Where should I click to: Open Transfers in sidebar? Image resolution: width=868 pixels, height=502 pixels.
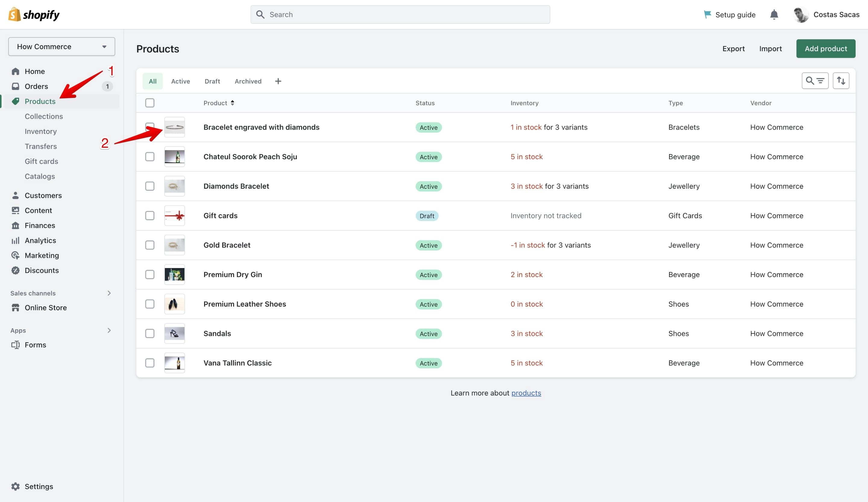click(x=41, y=147)
